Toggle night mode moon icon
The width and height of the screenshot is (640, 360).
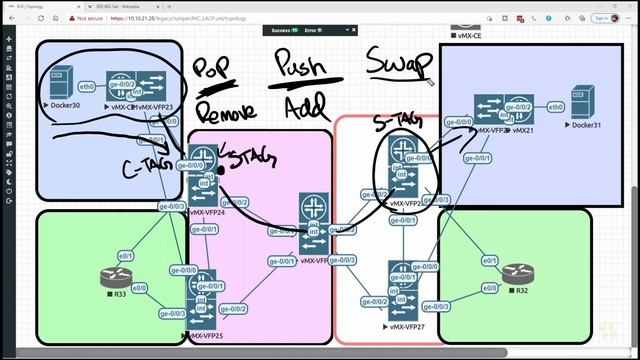coord(9,182)
